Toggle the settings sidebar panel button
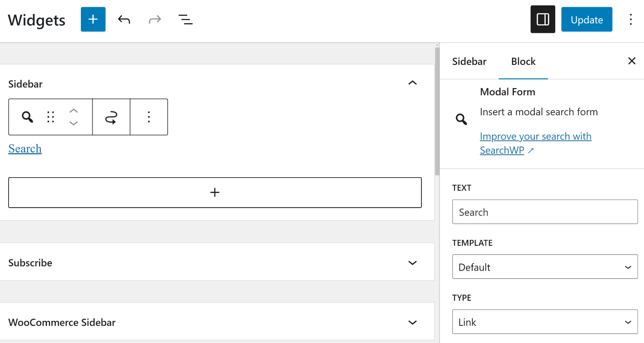644x343 pixels. click(542, 19)
